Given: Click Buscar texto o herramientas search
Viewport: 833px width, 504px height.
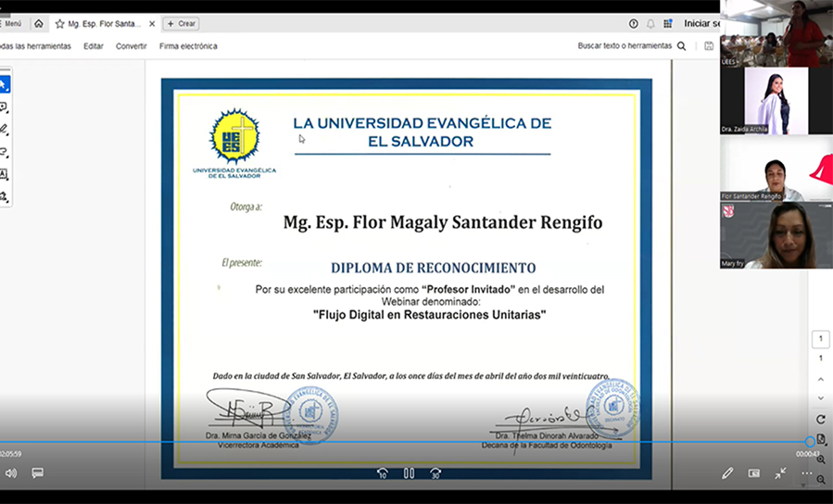Looking at the screenshot, I should [x=625, y=45].
